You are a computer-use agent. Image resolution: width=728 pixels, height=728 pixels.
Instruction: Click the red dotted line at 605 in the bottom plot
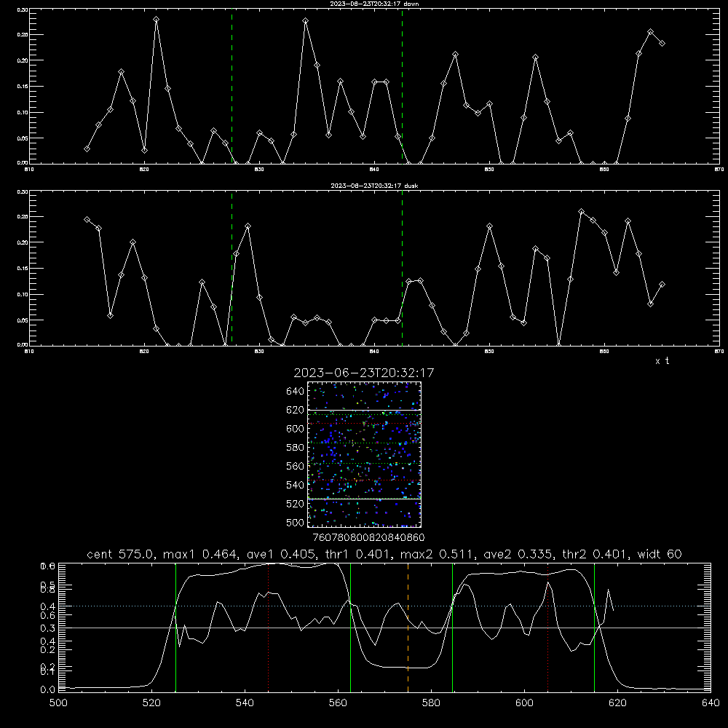[x=548, y=627]
